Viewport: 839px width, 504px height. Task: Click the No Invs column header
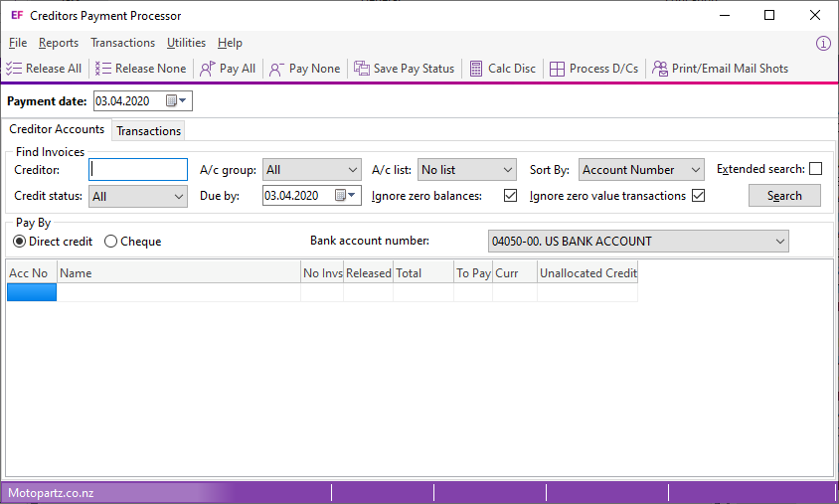tap(322, 272)
